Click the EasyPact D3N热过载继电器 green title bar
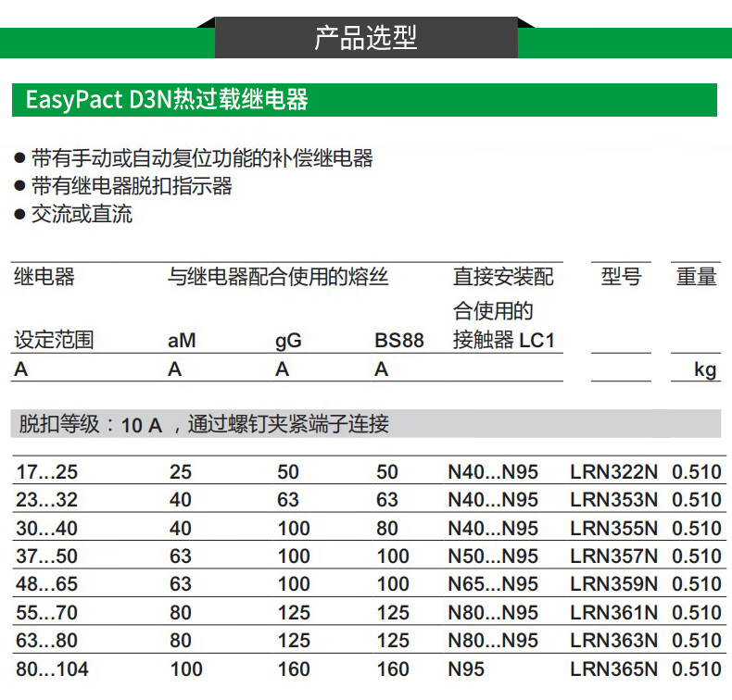Viewport: 732px width, 700px height. point(363,100)
